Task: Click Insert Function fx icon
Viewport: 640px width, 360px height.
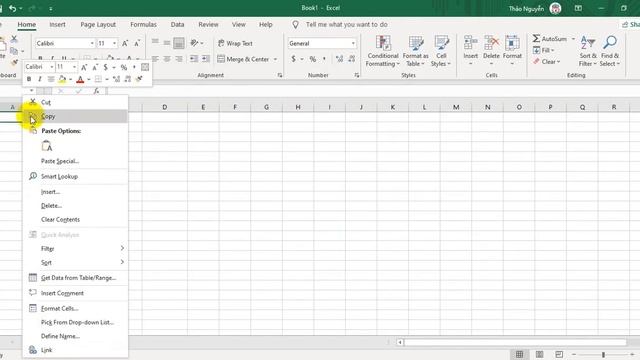Action: [x=96, y=91]
